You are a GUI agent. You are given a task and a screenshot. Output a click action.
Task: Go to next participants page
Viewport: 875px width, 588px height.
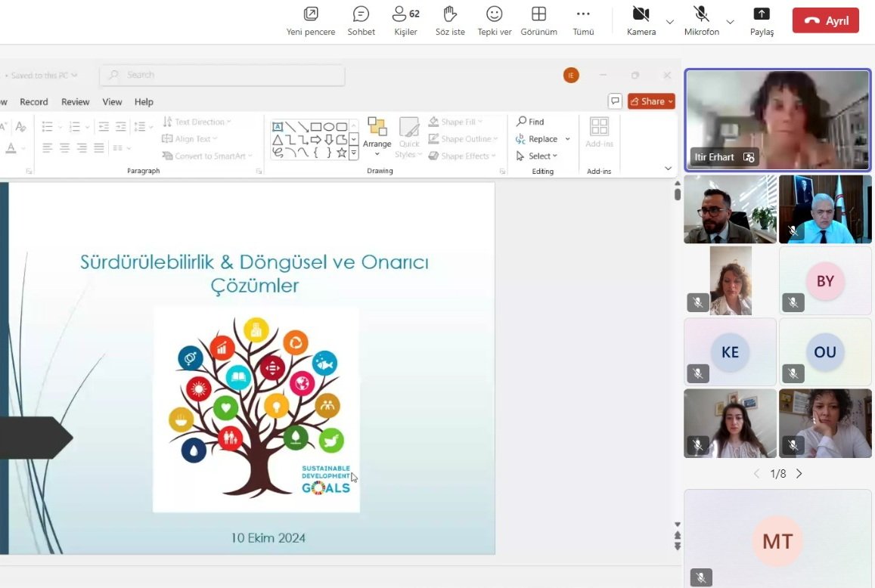[x=799, y=474]
